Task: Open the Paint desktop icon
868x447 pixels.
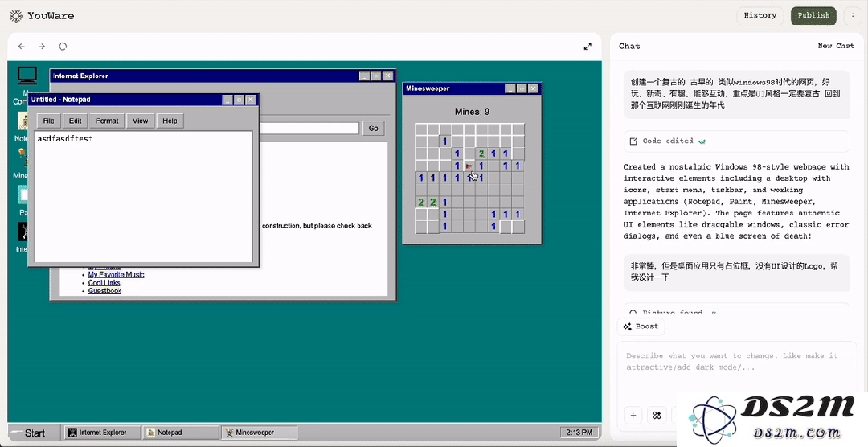Action: click(x=23, y=195)
